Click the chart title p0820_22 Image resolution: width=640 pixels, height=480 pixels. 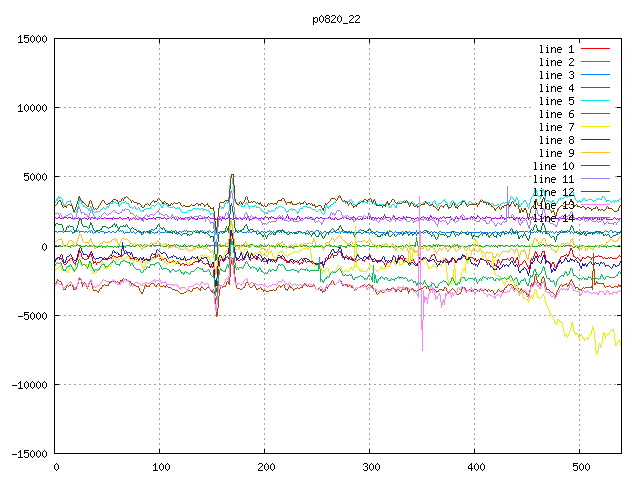click(x=336, y=20)
